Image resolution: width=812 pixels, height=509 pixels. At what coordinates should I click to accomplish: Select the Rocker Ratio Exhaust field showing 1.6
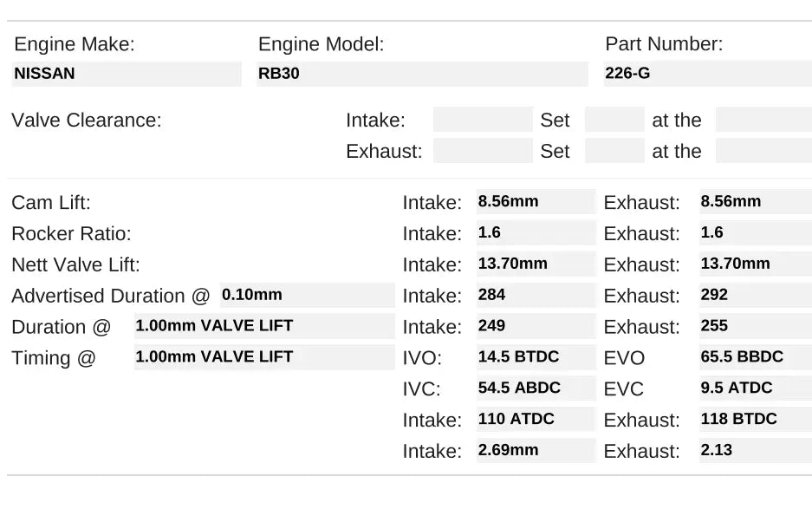pos(755,233)
